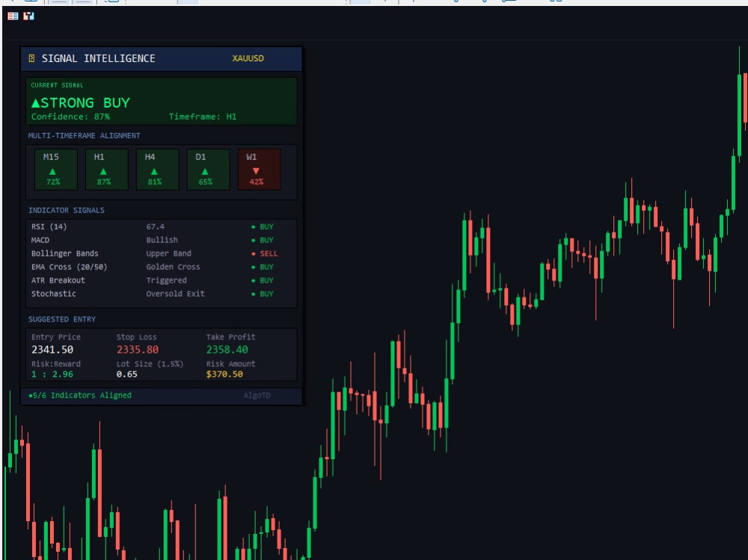748x560 pixels.
Task: Click the Bollinger Bands label
Action: coord(65,253)
